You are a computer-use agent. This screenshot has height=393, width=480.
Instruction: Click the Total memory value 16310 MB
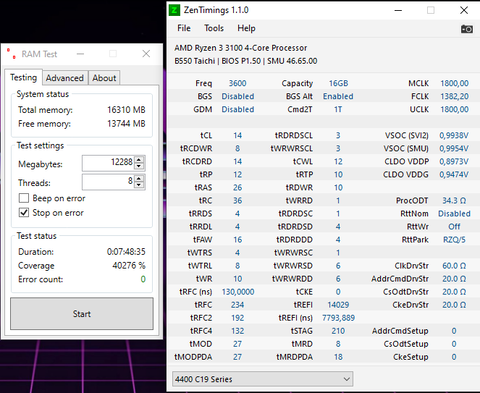[126, 110]
